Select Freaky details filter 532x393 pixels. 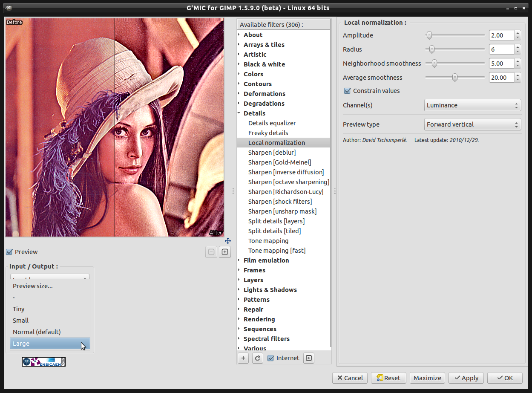tap(284, 133)
